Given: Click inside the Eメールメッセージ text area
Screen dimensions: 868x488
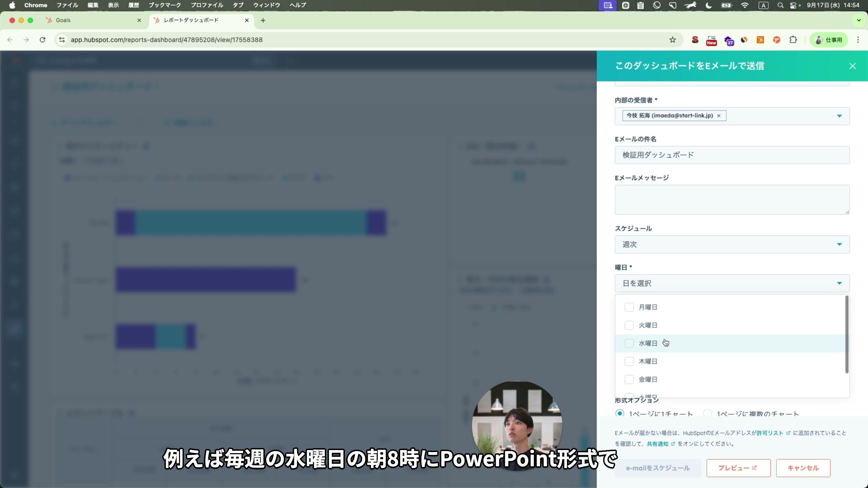Looking at the screenshot, I should point(731,200).
